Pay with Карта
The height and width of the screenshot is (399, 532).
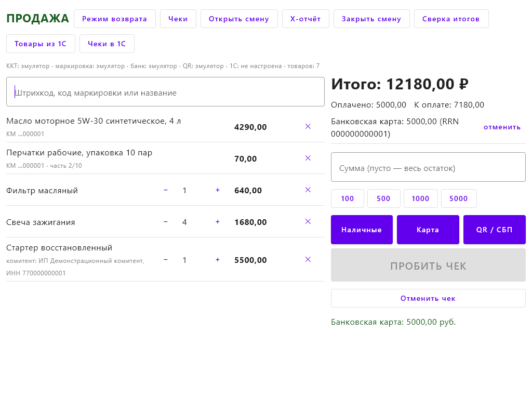click(428, 230)
